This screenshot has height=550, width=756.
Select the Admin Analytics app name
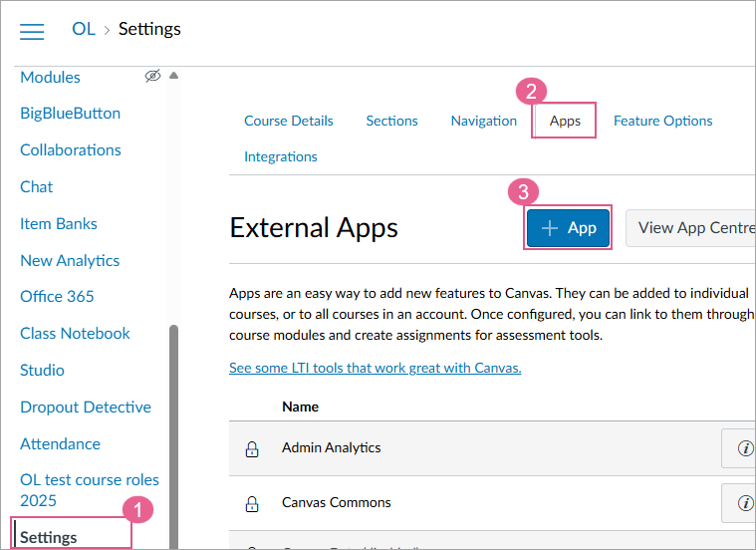click(332, 447)
